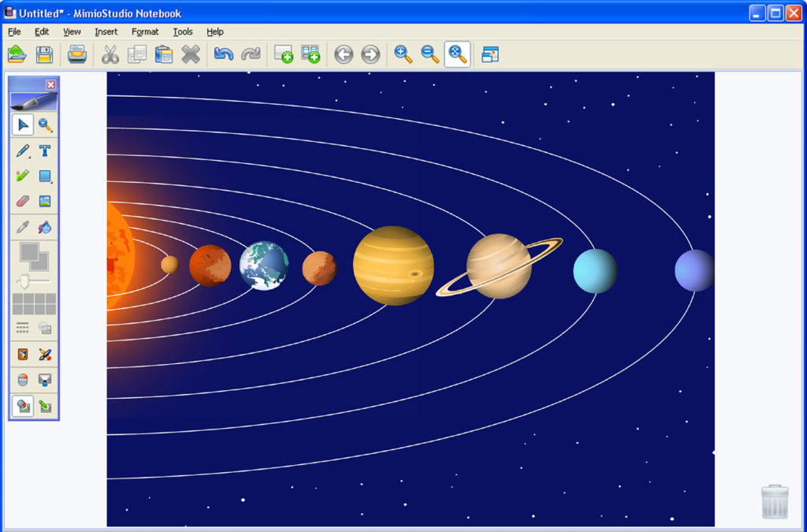Expand the Rectangle shape tool options
The width and height of the screenshot is (807, 532).
(52, 182)
